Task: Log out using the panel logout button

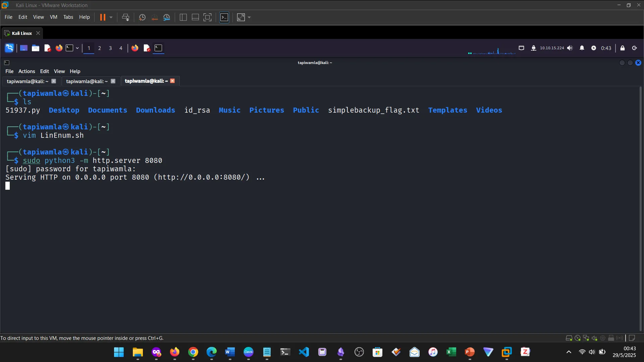Action: (x=635, y=48)
